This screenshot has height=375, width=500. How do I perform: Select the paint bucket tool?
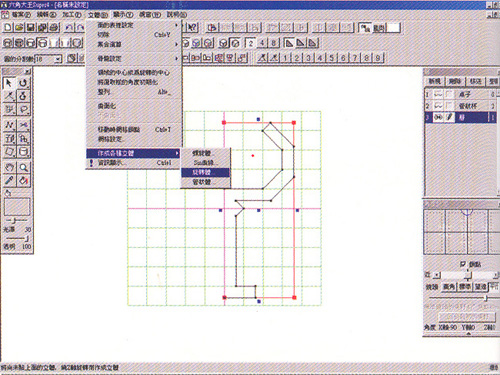tap(23, 181)
